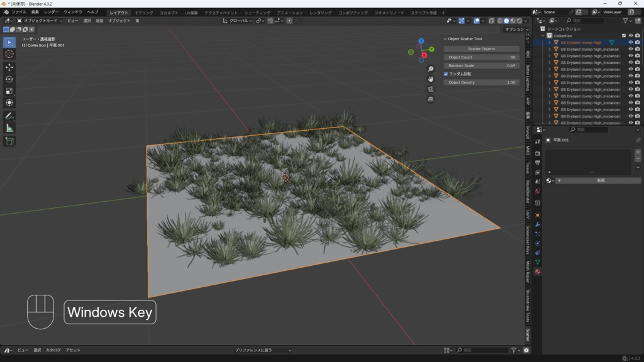Select the Rotate tool
The image size is (644, 362).
(9, 79)
